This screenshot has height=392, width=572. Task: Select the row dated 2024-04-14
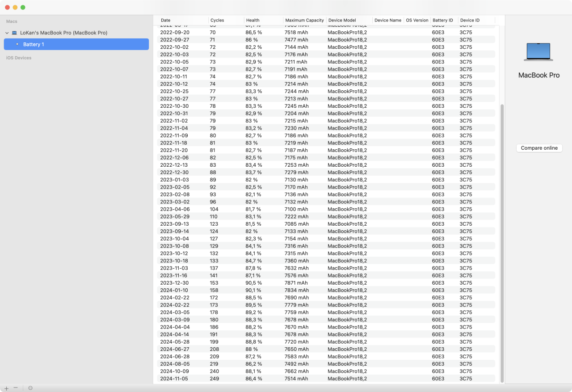point(327,334)
